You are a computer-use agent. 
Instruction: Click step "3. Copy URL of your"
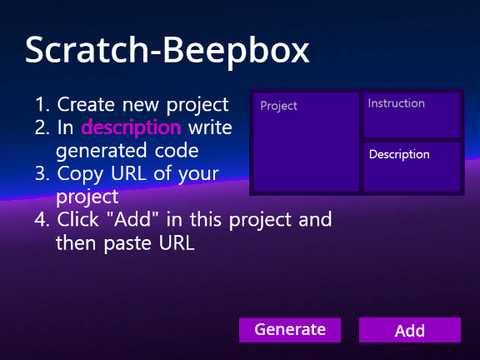point(127,174)
